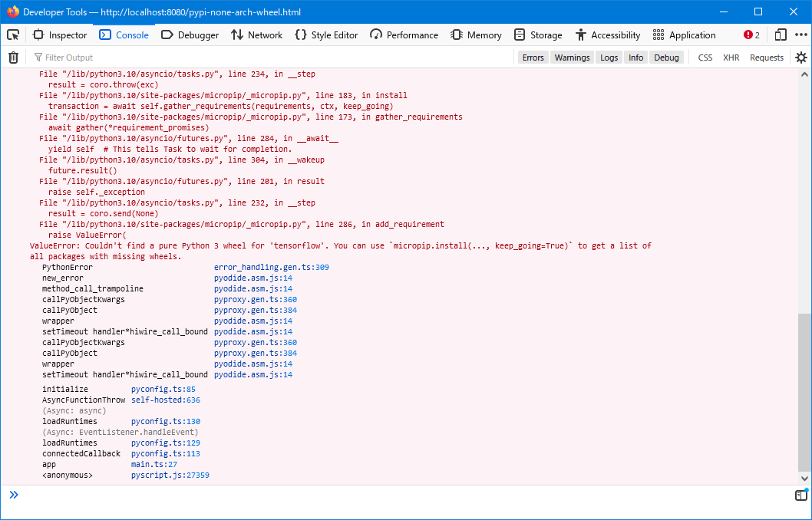Click the AsyncFunctionThrow stack frame
812x520 pixels.
click(x=84, y=400)
